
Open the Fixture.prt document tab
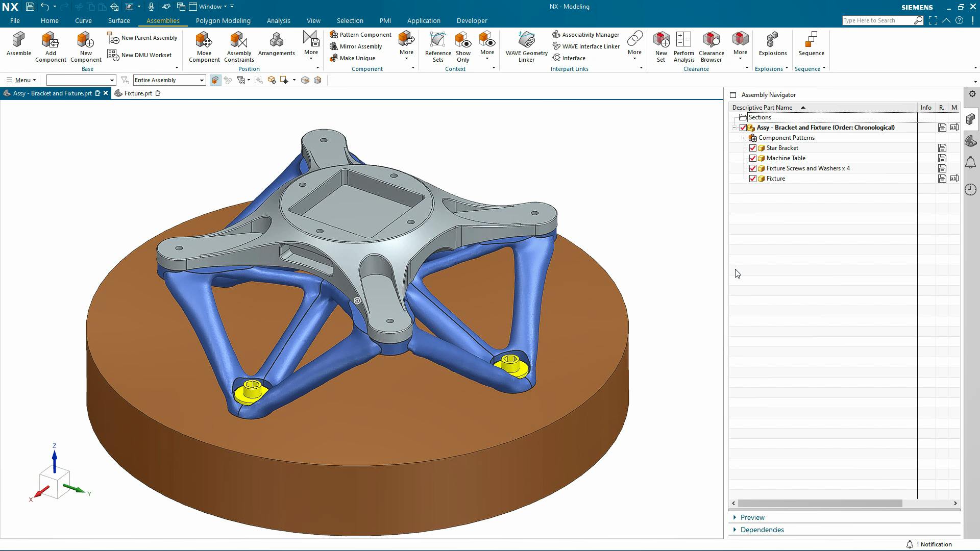point(137,93)
